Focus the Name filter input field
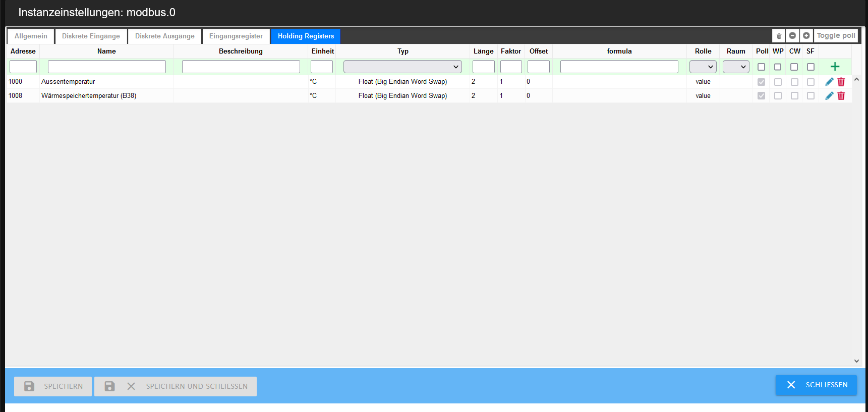Screen dimensions: 868x412 click(107, 67)
